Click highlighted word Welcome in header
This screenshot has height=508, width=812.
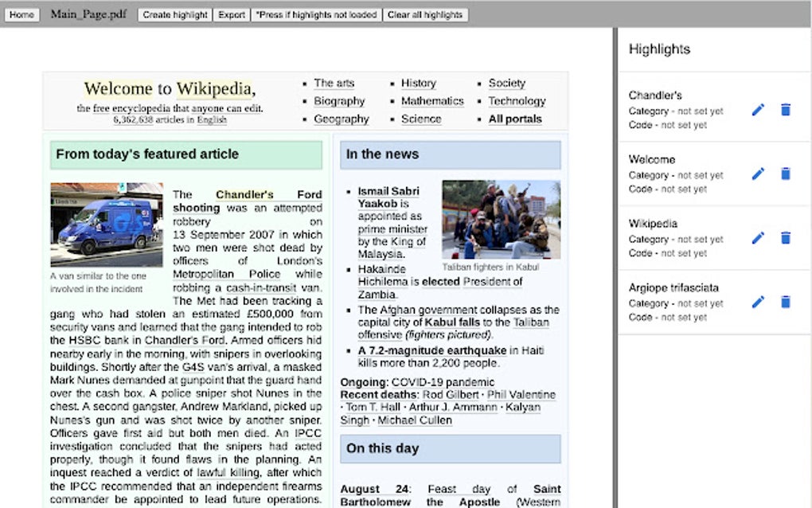click(119, 88)
